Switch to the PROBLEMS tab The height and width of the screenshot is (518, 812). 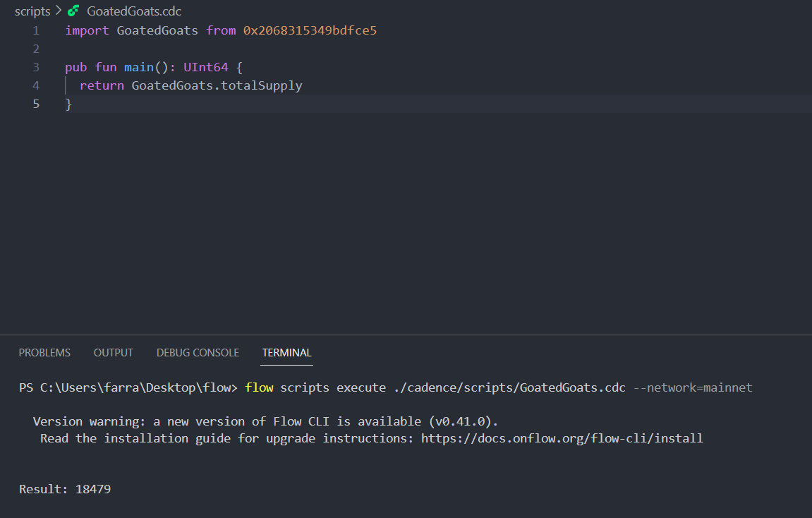(x=44, y=352)
